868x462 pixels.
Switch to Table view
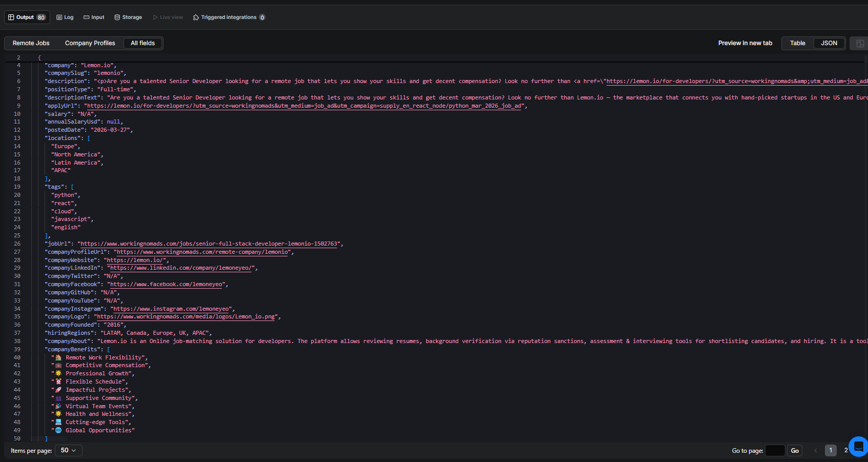797,43
